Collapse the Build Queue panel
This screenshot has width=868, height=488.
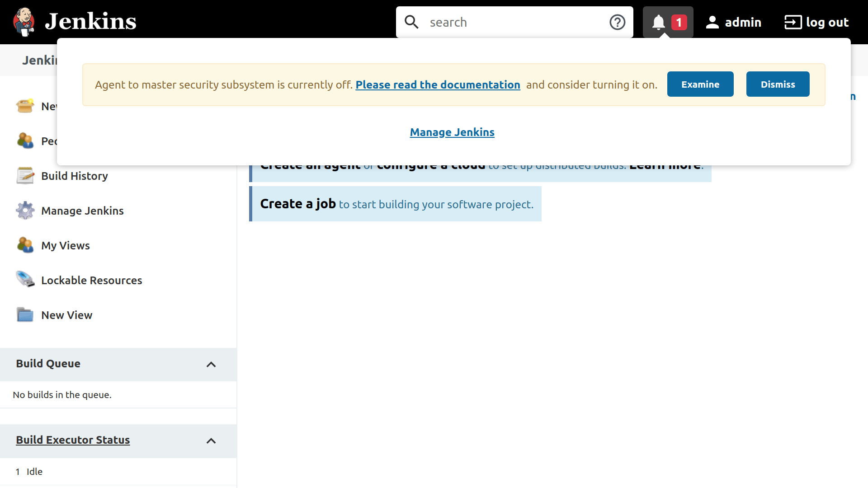[x=211, y=364]
